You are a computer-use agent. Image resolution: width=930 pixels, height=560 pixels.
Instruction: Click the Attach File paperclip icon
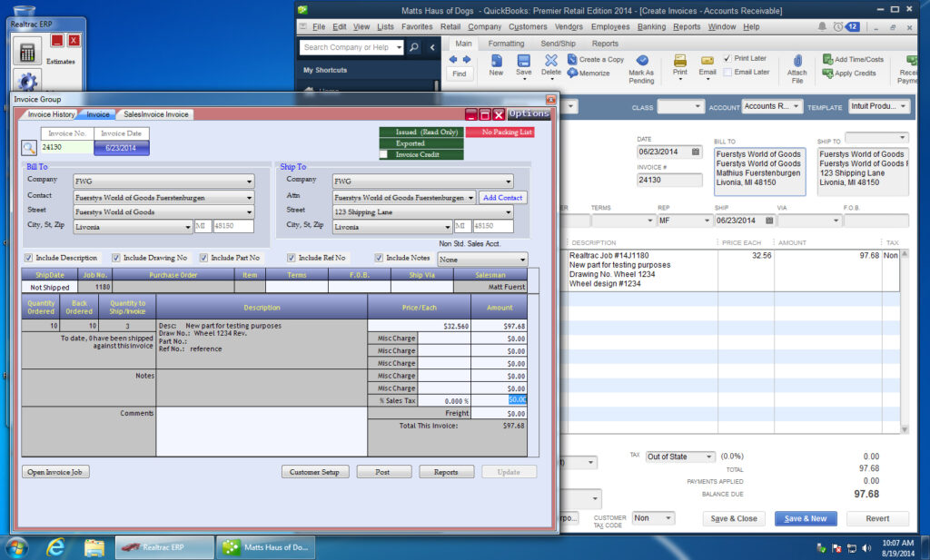coord(797,61)
